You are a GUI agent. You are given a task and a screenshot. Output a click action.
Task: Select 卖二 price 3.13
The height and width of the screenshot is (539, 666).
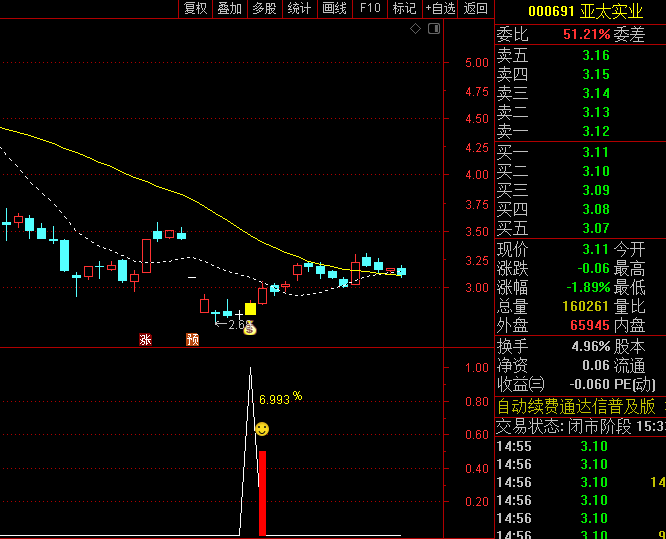coord(596,112)
